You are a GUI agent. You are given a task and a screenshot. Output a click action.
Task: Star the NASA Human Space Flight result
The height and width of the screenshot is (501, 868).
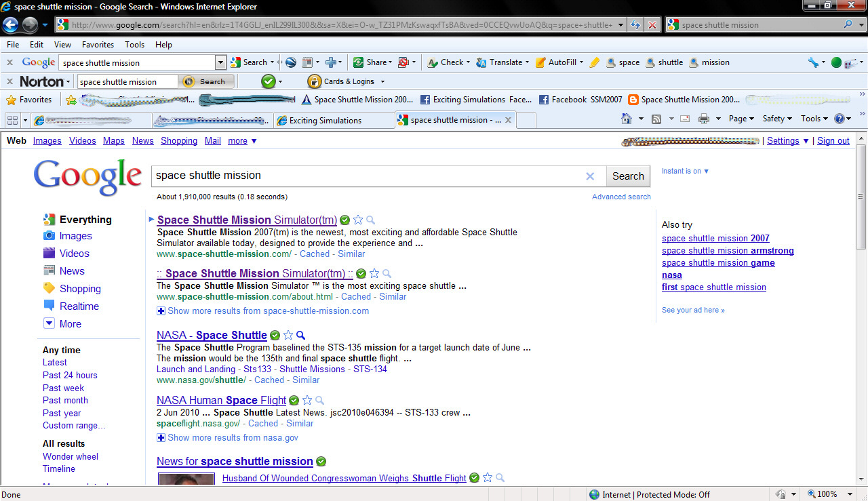tap(307, 400)
